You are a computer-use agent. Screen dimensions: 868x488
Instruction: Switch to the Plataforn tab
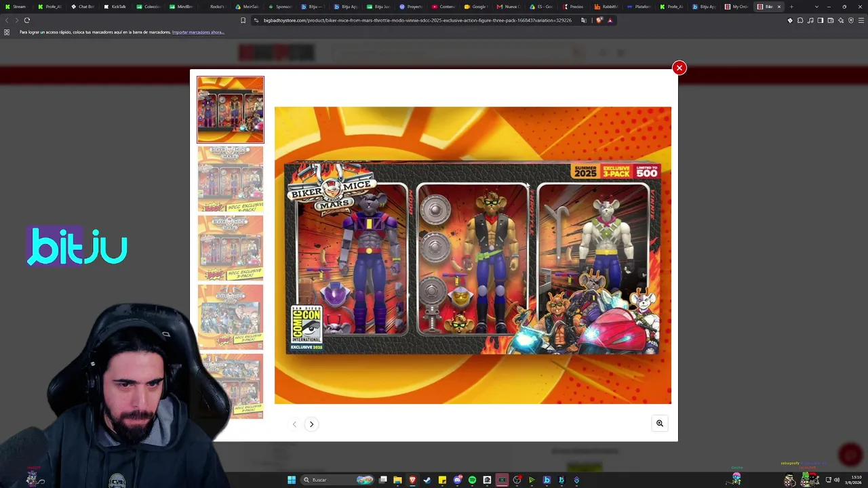click(x=639, y=7)
